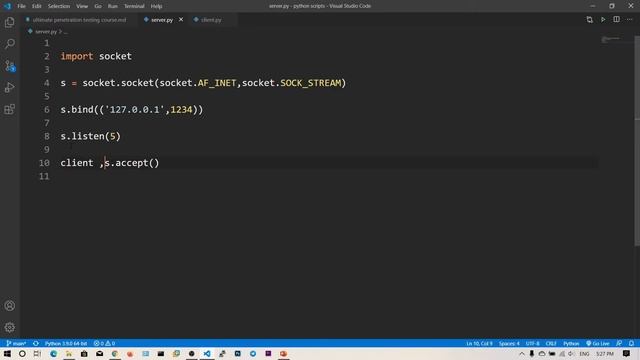Screen dimensions: 640x360
Task: Click the Split Editor icon
Action: pos(616,20)
